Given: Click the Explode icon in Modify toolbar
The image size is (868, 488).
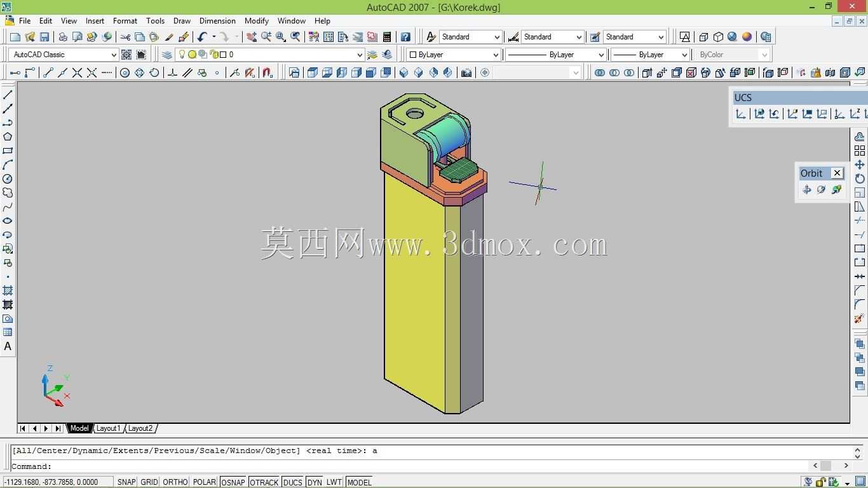Looking at the screenshot, I should click(860, 318).
